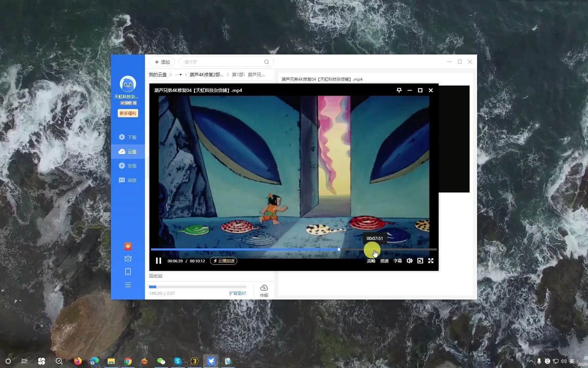Switch to 消息 messages section
This screenshot has height=368, width=588.
(x=128, y=180)
